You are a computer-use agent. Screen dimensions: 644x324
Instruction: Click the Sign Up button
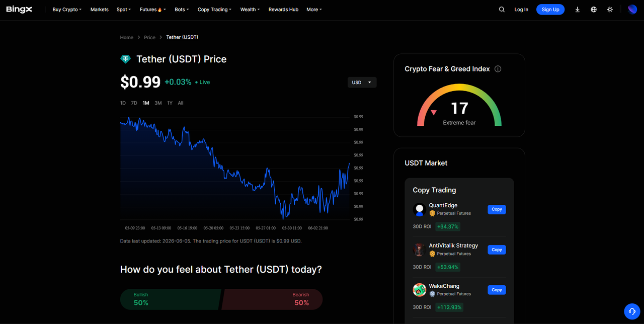(x=550, y=10)
